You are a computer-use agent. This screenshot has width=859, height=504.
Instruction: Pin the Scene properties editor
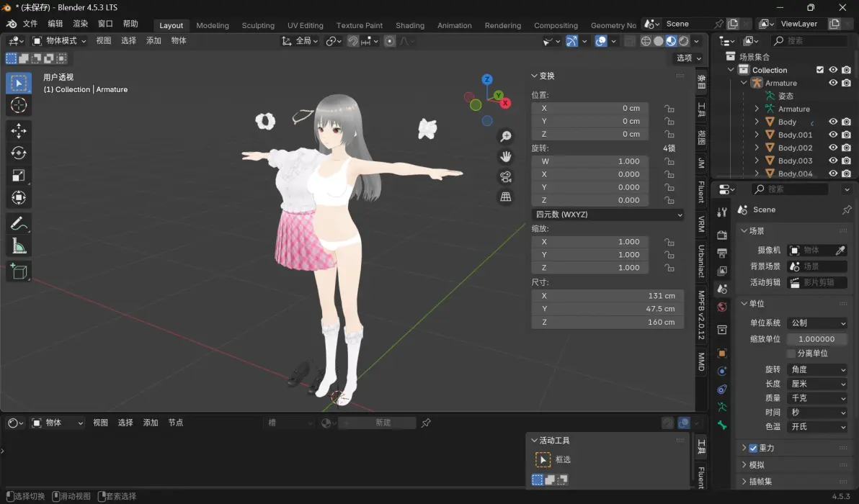tap(847, 210)
